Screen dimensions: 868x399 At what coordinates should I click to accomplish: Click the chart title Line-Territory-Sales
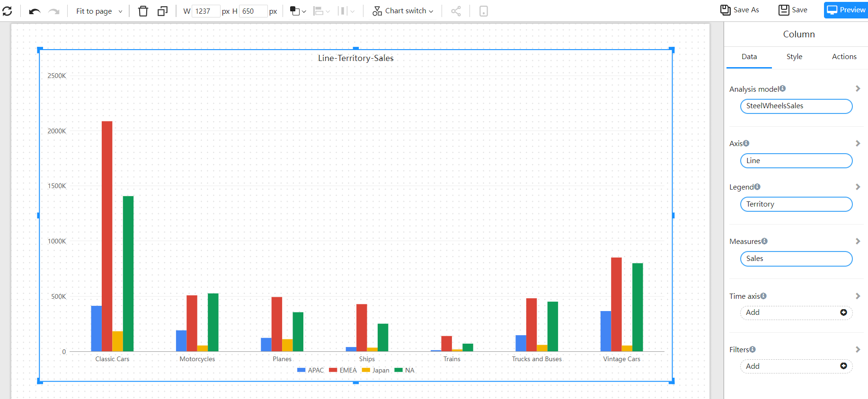pos(356,58)
